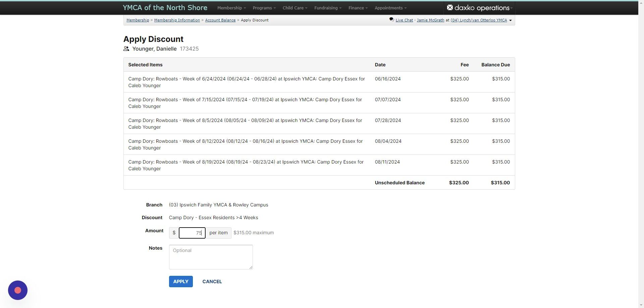Click the daxko envelope logo icon
Image resolution: width=644 pixels, height=308 pixels.
(450, 8)
